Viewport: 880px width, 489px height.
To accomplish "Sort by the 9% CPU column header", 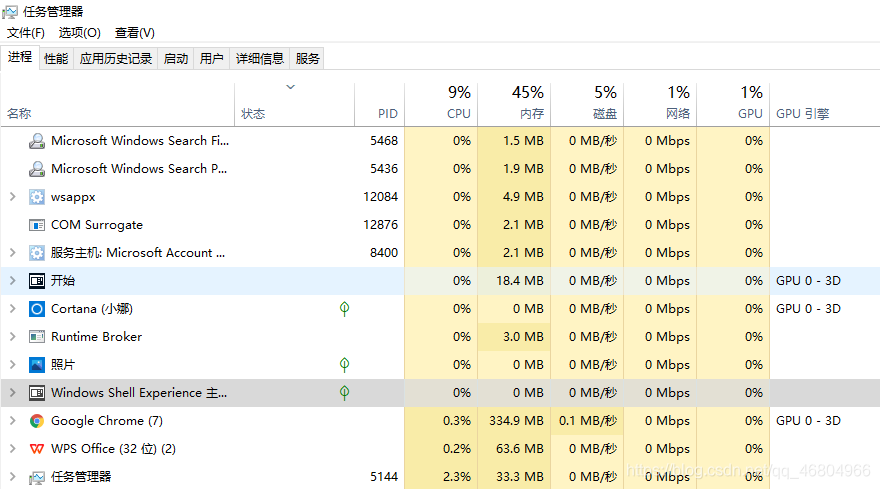I will (x=441, y=104).
